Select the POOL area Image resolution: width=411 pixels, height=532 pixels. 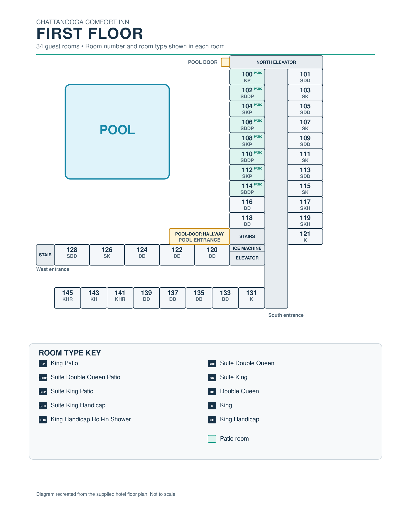[x=117, y=132]
